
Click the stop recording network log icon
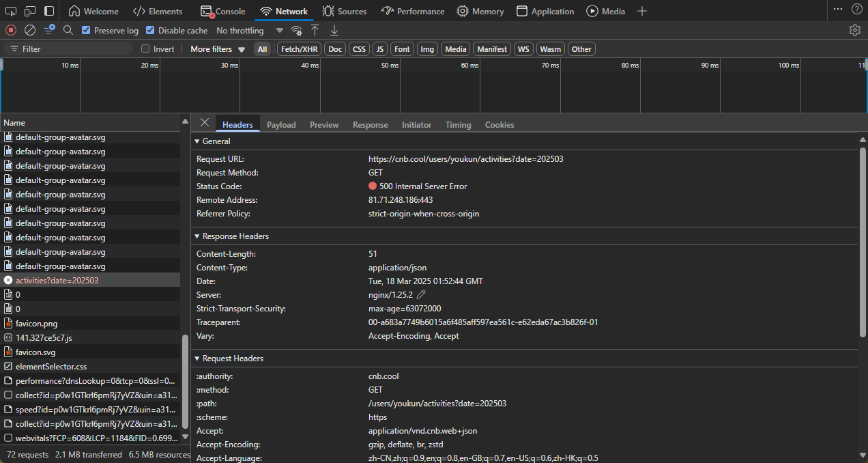[10, 30]
